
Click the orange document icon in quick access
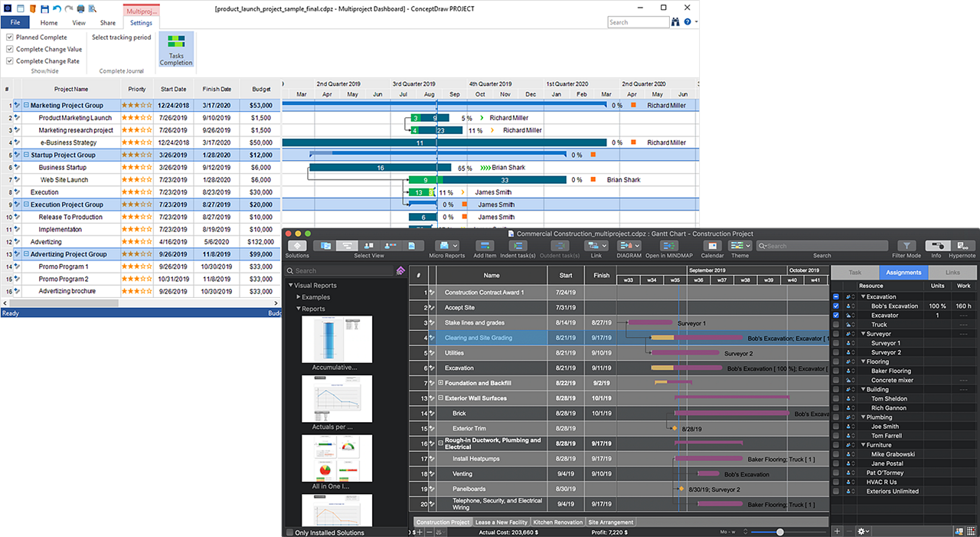(32, 8)
